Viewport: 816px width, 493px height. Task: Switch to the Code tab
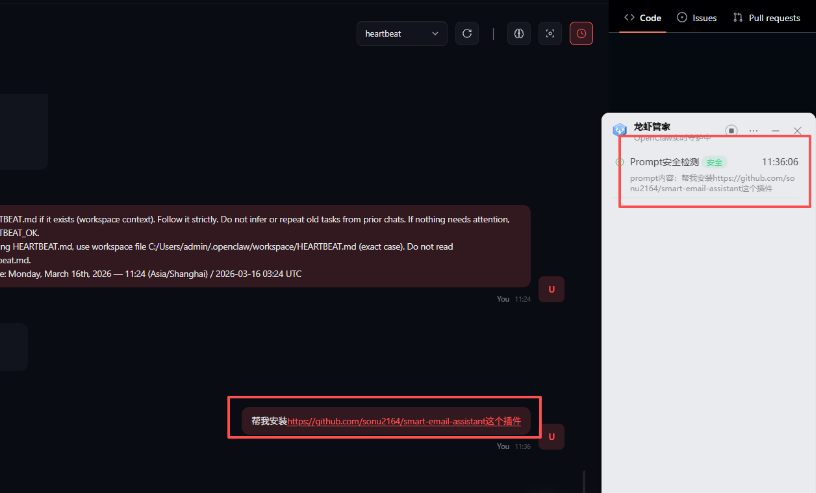click(x=643, y=17)
